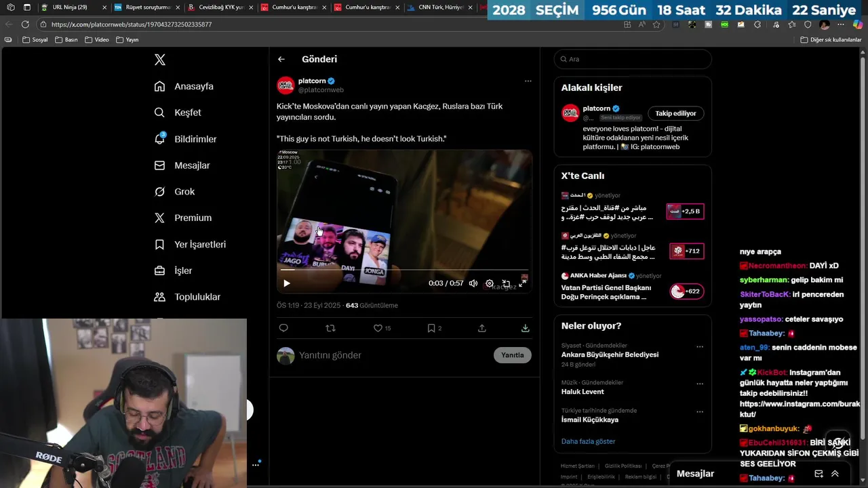Click the Takip ediliyor button
868x488 pixels.
click(x=675, y=113)
